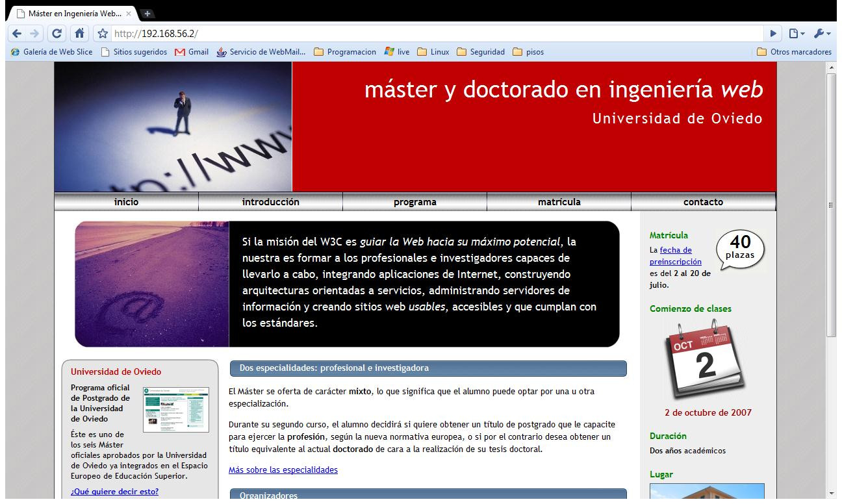Go to the inicio navigation item
842x504 pixels.
pos(126,202)
